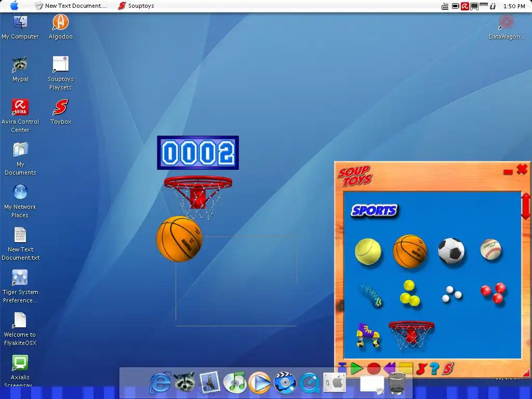
Task: Click the basketball hoop on the desktop
Action: (x=198, y=197)
